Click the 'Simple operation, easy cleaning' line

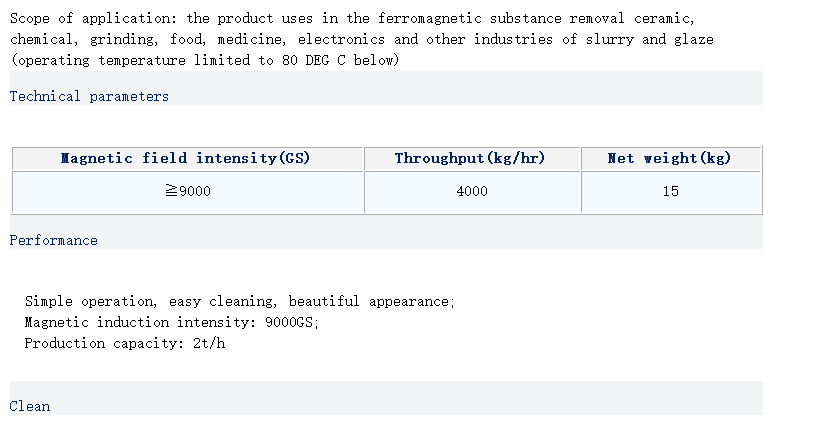[150, 301]
